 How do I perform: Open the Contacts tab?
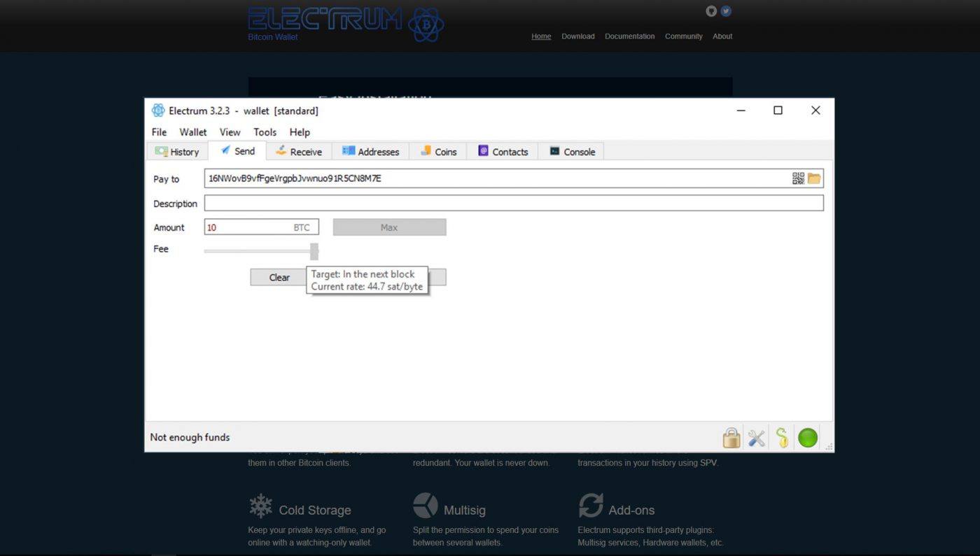tap(503, 151)
